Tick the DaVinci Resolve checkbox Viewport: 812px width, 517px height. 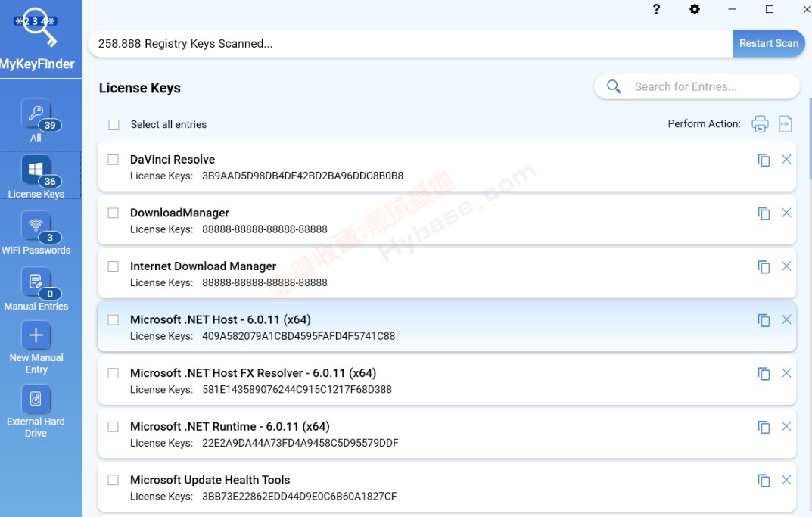113,160
